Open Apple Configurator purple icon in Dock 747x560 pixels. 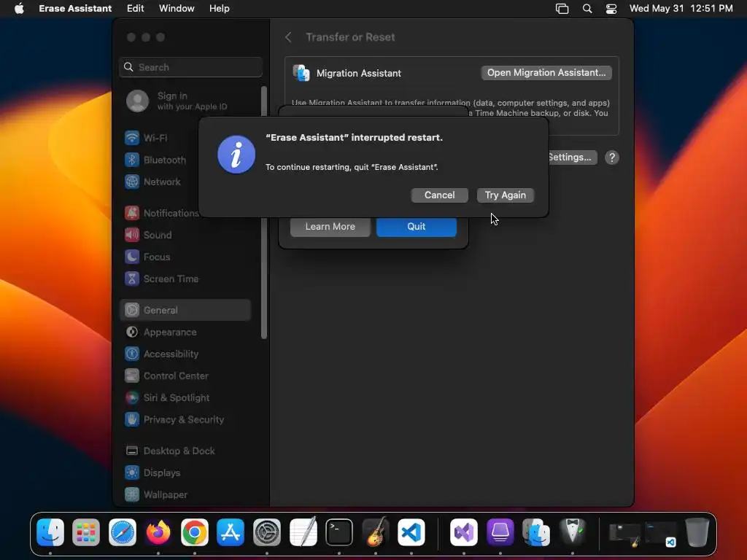click(x=500, y=532)
